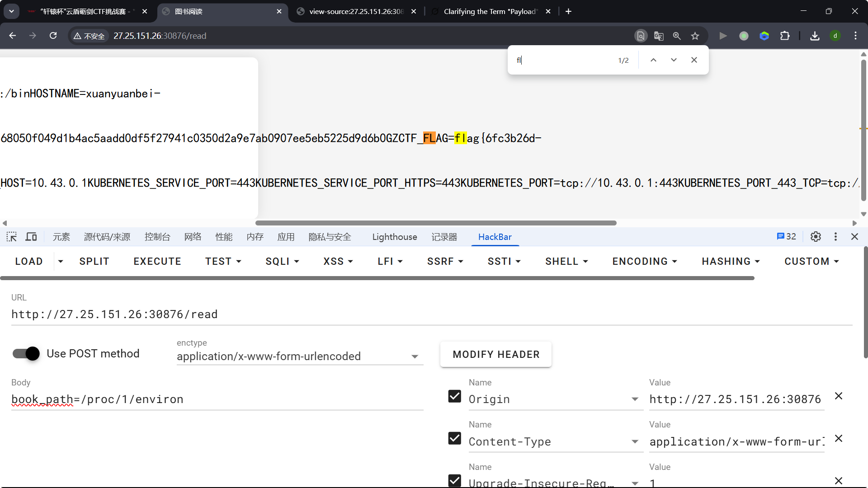Reload the page
The height and width of the screenshot is (488, 868).
click(53, 36)
